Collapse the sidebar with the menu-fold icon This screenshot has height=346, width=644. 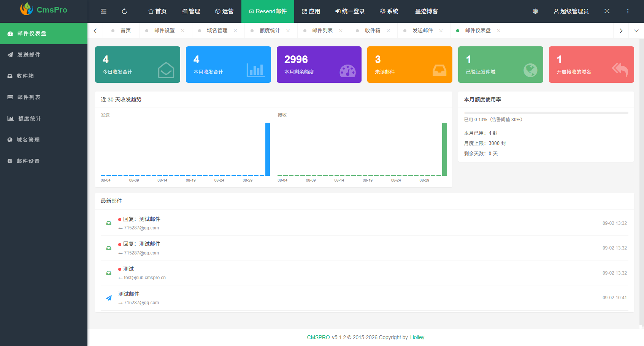tap(103, 11)
